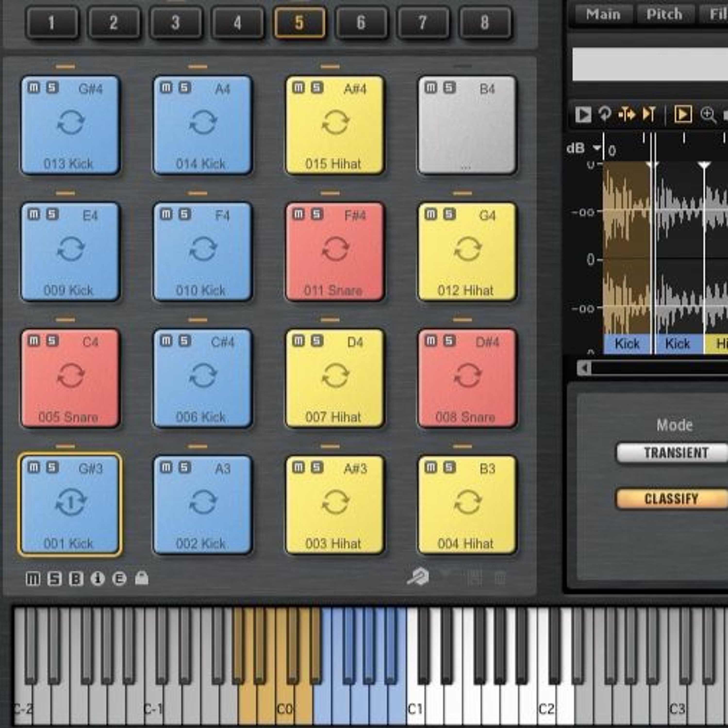Select first Kick slice label in waveform
This screenshot has height=728, width=728.
[x=627, y=344]
